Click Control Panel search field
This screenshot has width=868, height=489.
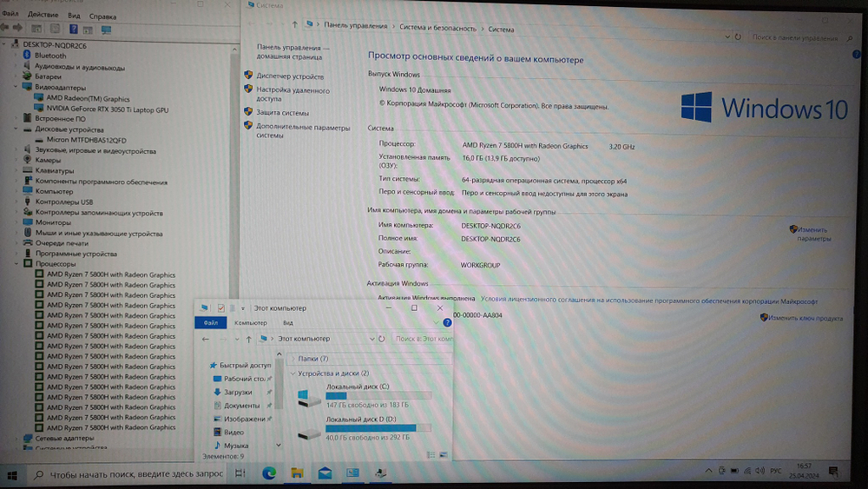pyautogui.click(x=795, y=37)
